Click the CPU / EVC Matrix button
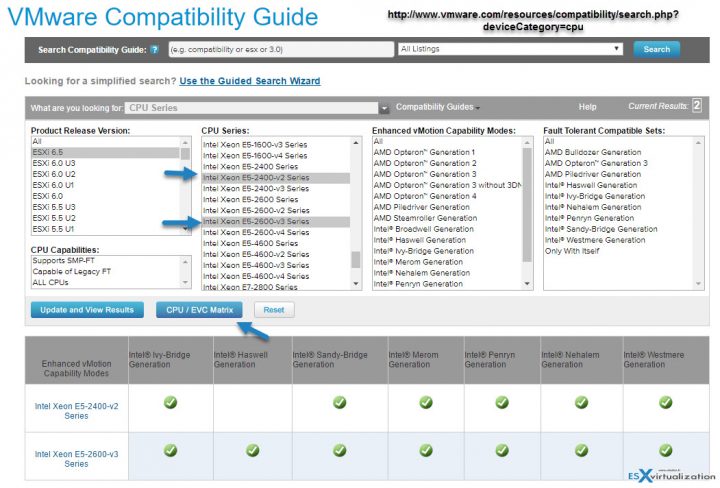720x488 pixels. coord(199,310)
